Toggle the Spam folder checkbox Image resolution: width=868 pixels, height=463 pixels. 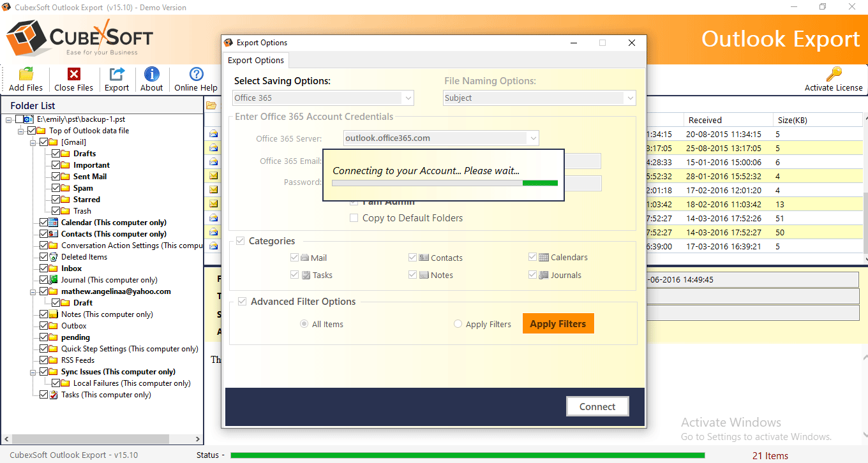pos(56,188)
